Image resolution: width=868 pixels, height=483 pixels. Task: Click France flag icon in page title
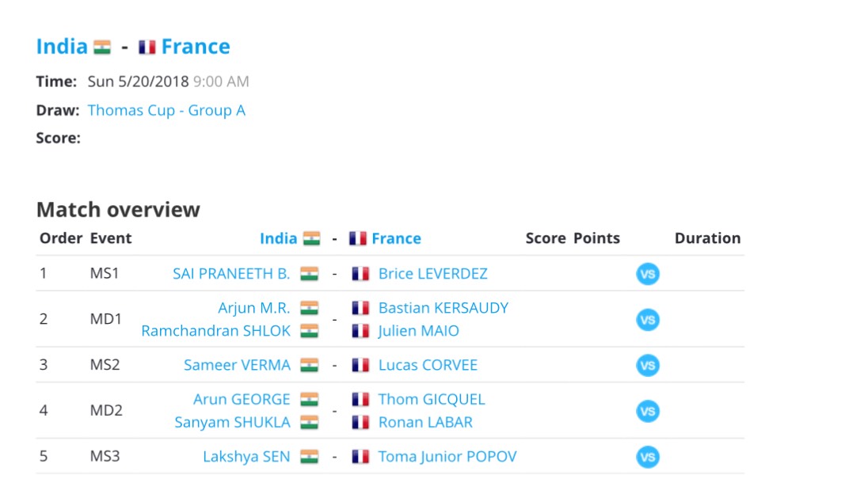147,47
